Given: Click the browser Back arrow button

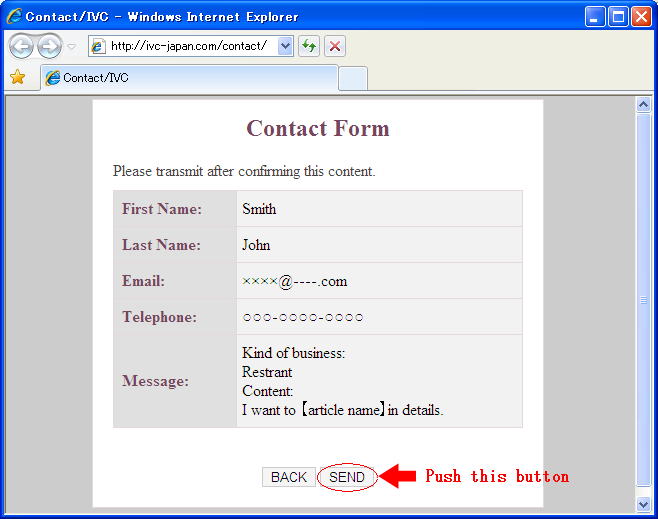Looking at the screenshot, I should (x=21, y=46).
